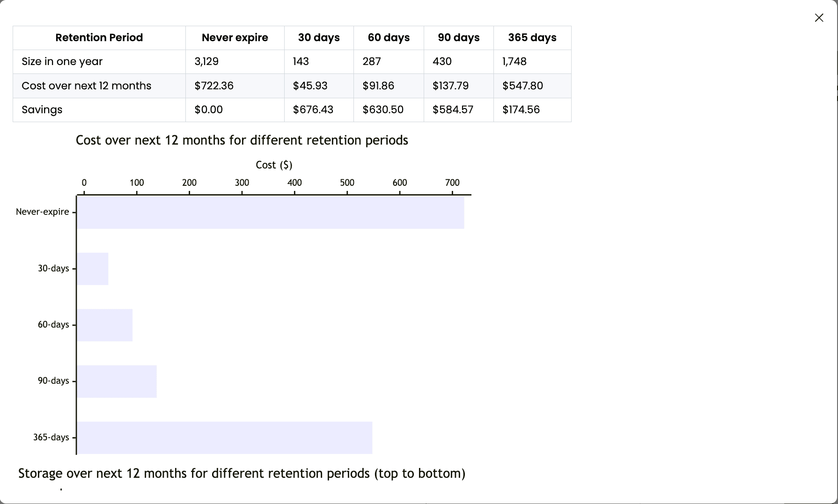Image resolution: width=838 pixels, height=504 pixels.
Task: Select the "60 days" column header
Action: tap(388, 37)
